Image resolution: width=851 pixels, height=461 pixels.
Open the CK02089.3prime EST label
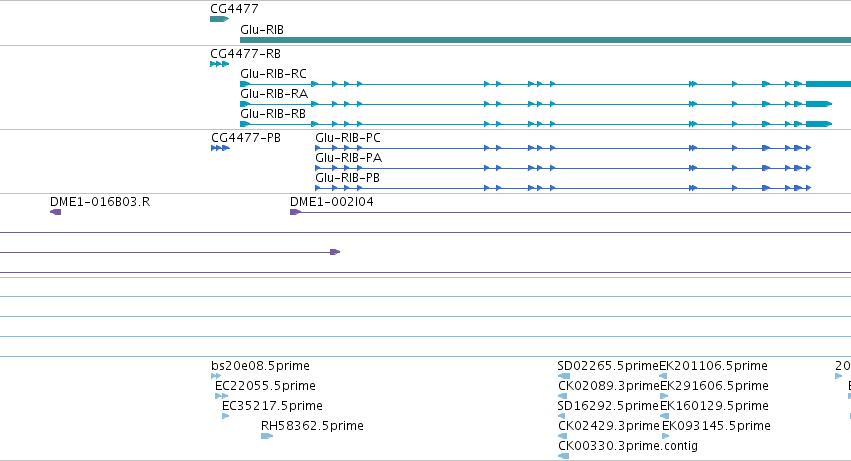click(609, 386)
